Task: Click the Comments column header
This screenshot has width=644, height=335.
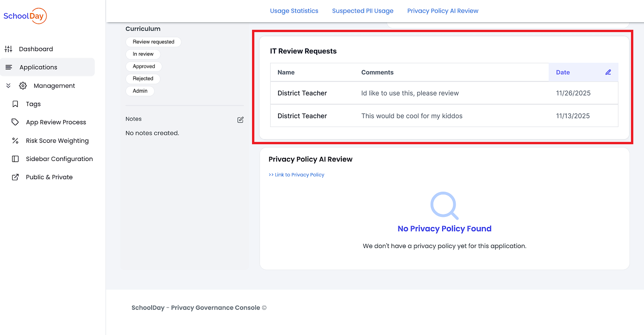Action: click(378, 72)
